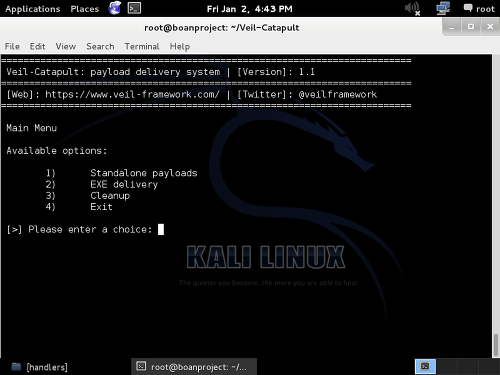Open the Terminal menu item
500x375 pixels.
pyautogui.click(x=142, y=46)
